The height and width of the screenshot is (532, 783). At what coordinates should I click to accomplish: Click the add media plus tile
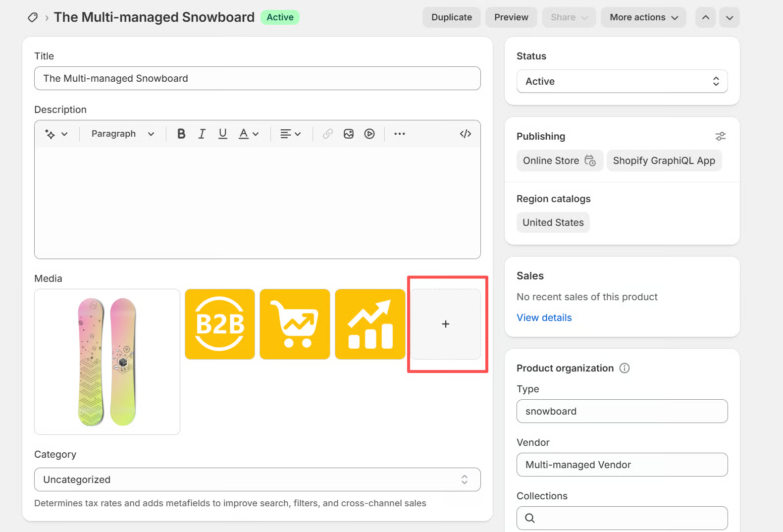coord(445,324)
